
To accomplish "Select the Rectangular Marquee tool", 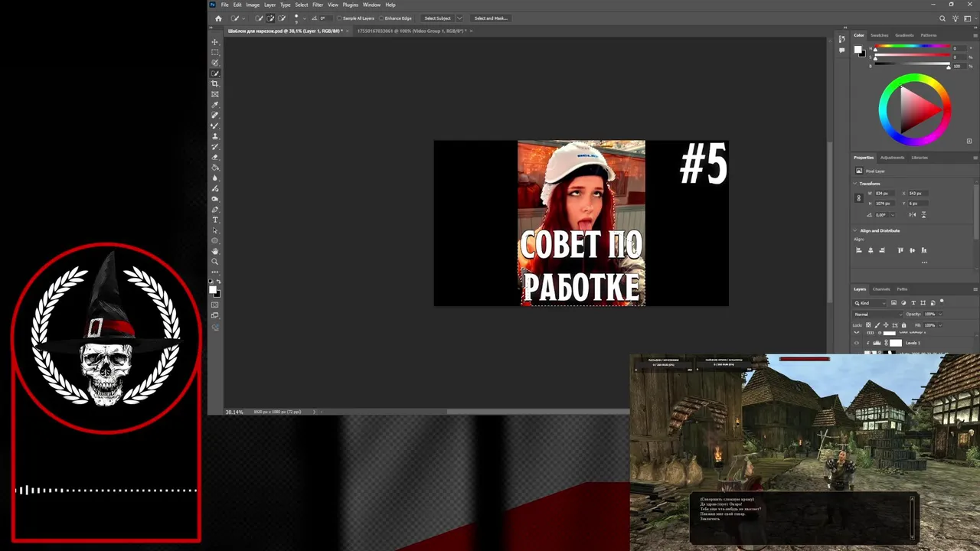I will click(x=215, y=52).
